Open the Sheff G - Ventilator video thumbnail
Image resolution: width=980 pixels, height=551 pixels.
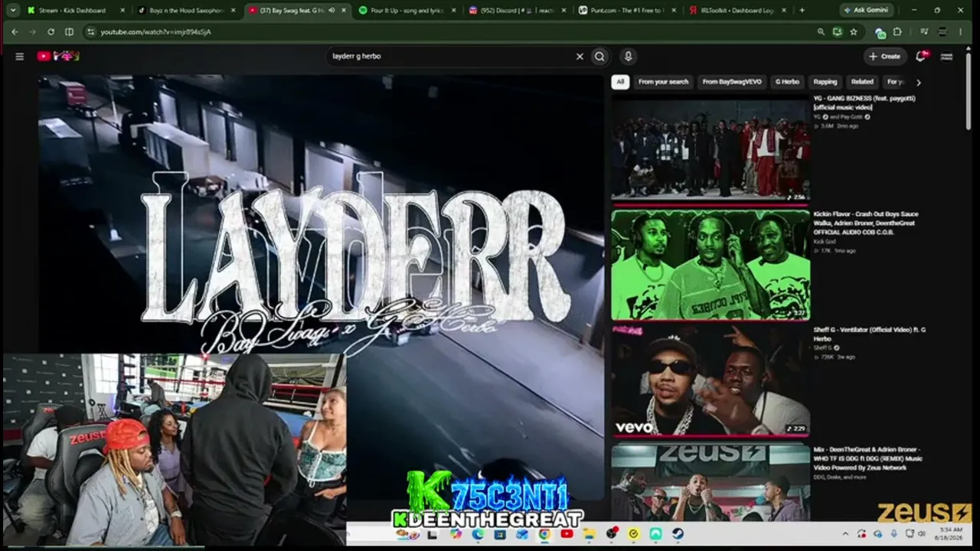click(710, 381)
